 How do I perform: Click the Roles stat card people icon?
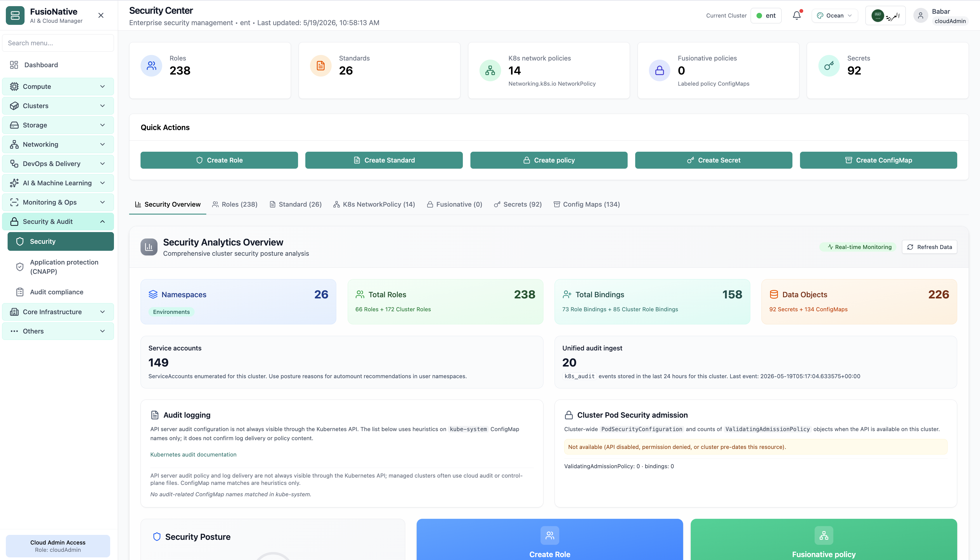pos(151,66)
